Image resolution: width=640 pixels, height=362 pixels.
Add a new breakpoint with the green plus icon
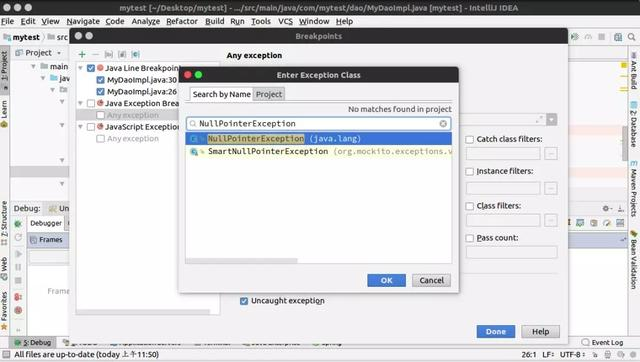pyautogui.click(x=82, y=54)
